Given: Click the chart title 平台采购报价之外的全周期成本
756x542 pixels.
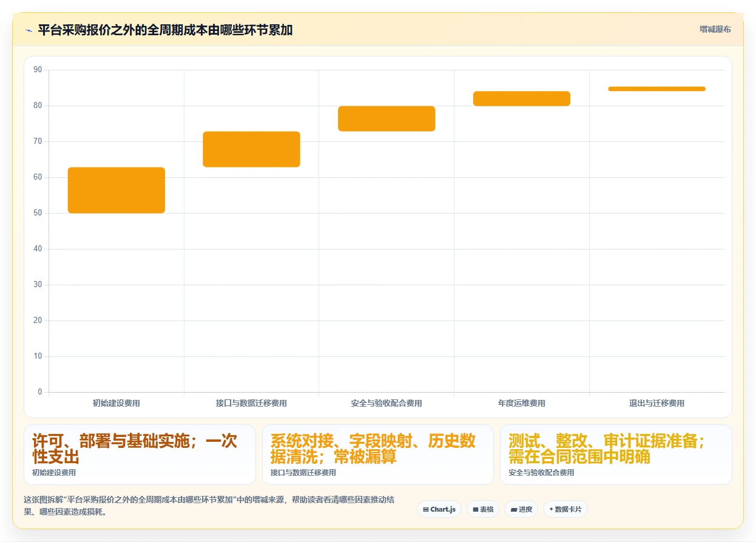Looking at the screenshot, I should coord(165,30).
